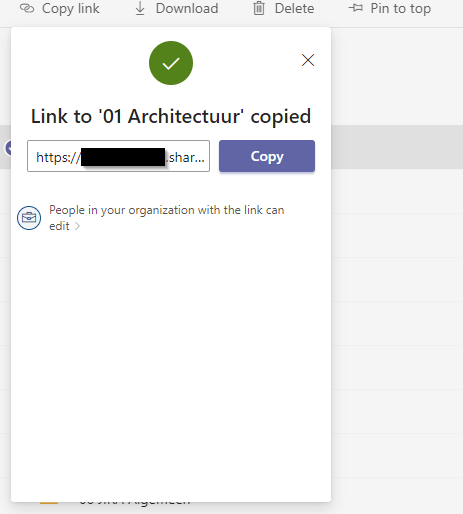Viewport: 463px width, 514px height.
Task: Click the green checkmark success circle
Action: (171, 63)
